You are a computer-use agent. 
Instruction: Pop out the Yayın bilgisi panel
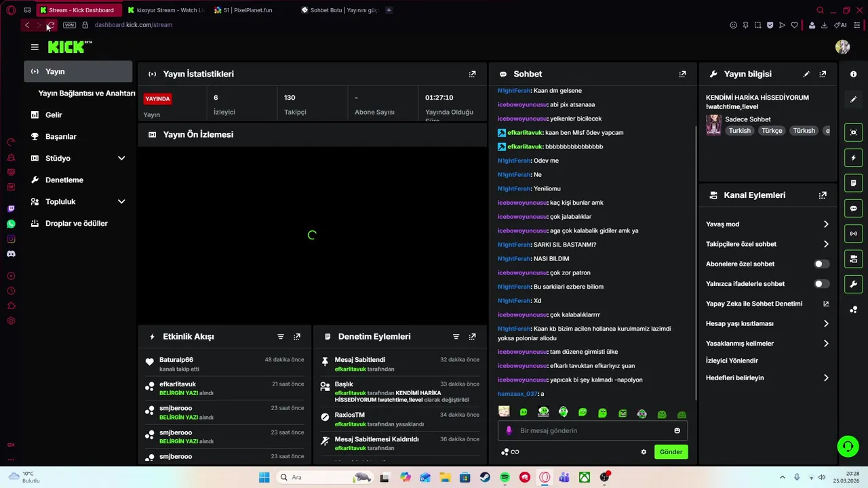[823, 74]
